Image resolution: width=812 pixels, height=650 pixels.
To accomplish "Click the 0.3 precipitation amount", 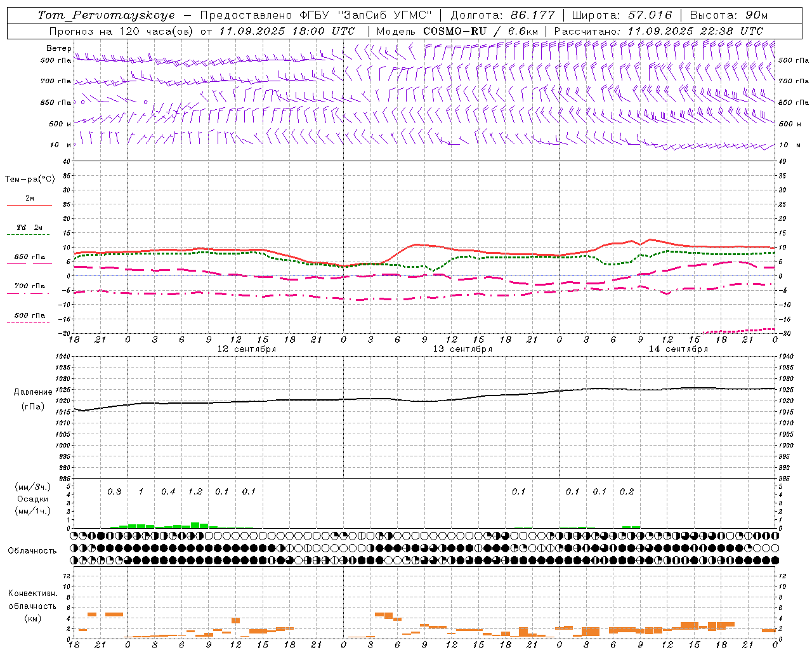I will tap(114, 492).
